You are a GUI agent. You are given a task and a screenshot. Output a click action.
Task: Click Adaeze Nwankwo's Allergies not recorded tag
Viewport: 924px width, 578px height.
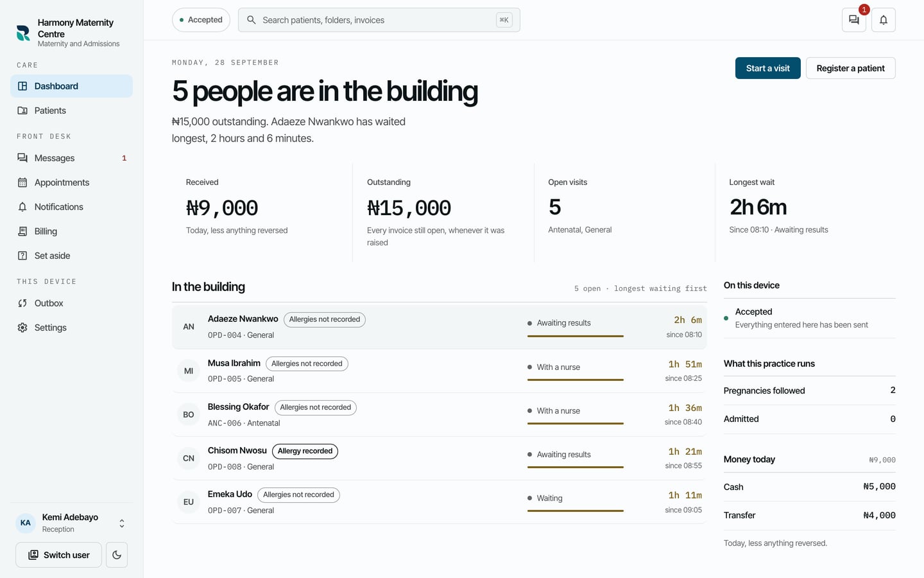[x=325, y=319]
